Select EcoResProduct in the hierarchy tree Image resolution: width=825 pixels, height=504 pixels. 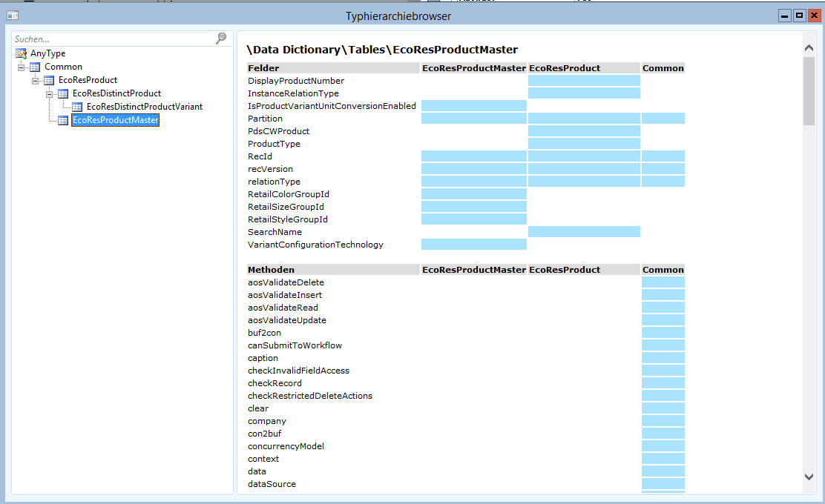coord(88,80)
